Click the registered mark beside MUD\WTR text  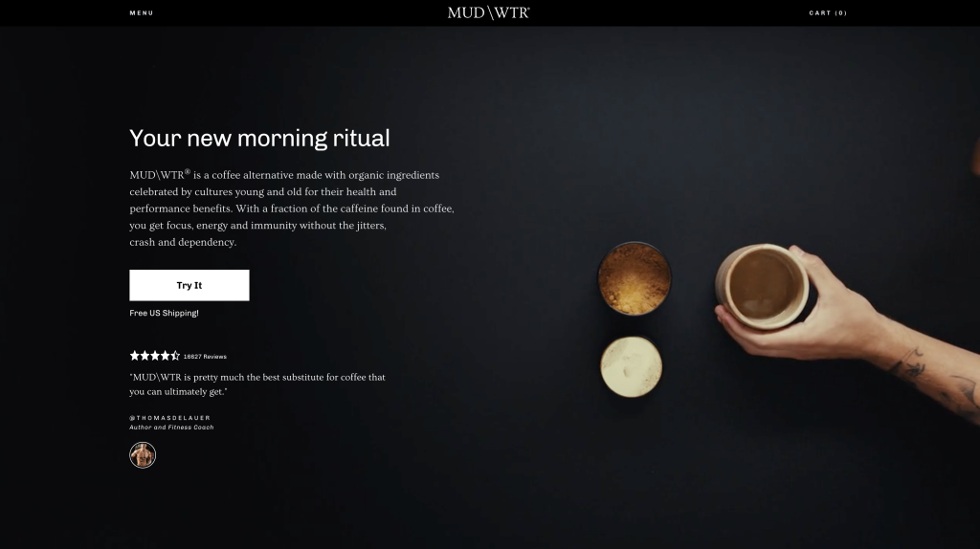188,172
